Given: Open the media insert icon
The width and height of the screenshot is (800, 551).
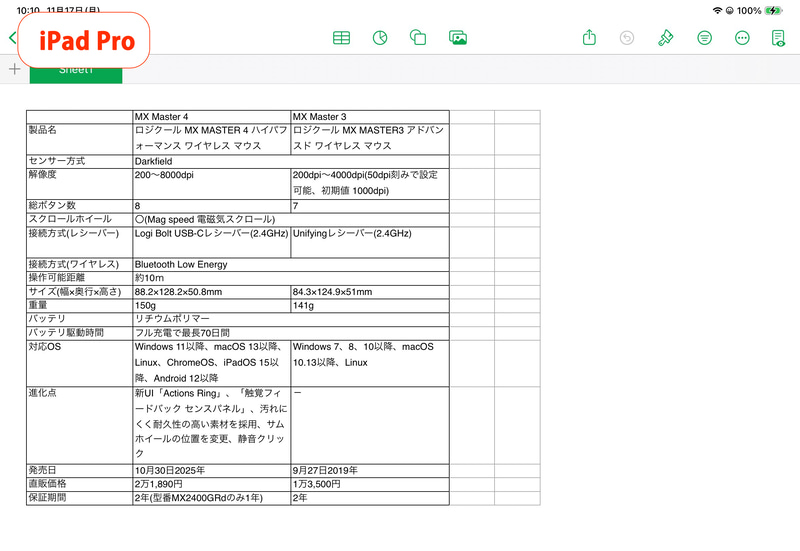Looking at the screenshot, I should pyautogui.click(x=458, y=38).
